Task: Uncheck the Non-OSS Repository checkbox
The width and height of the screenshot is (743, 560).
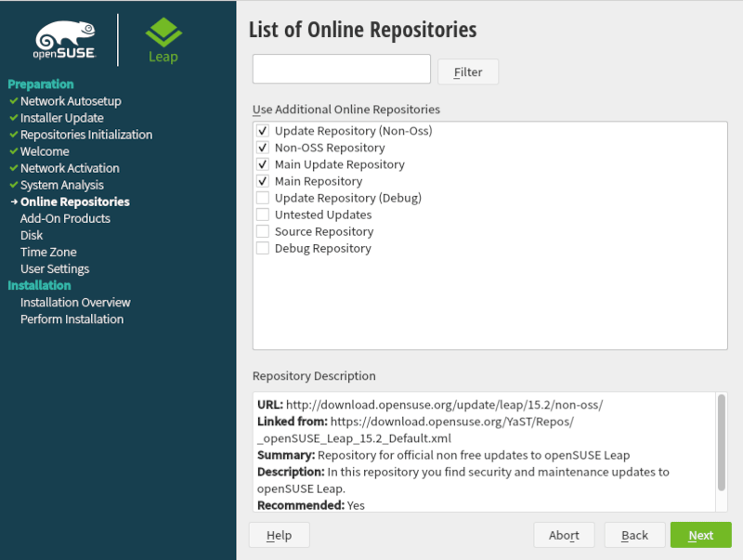Action: click(x=263, y=148)
